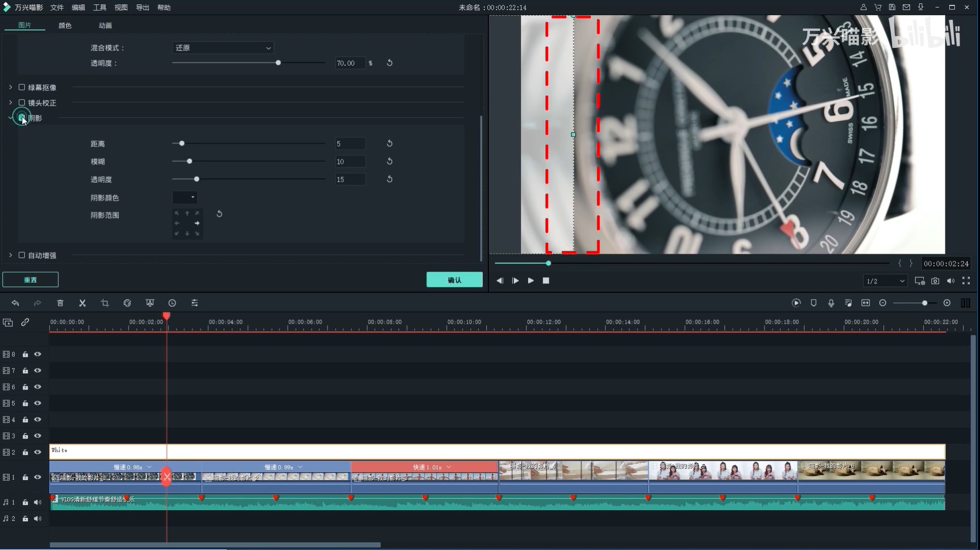Open the user account icon in title bar
The height and width of the screenshot is (550, 980).
click(863, 7)
